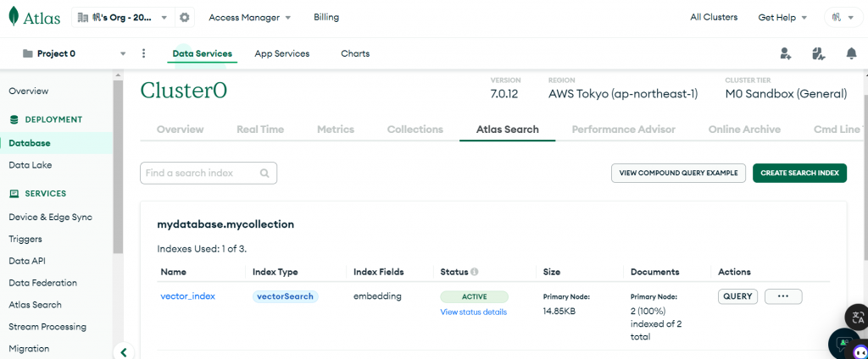Click the Create Search Index button

coord(799,173)
